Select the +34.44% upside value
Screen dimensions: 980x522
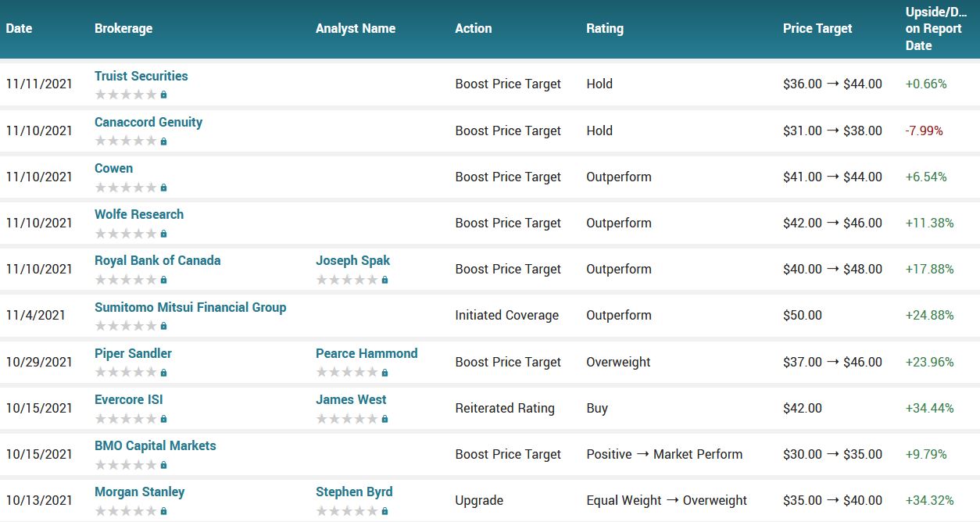pyautogui.click(x=929, y=408)
